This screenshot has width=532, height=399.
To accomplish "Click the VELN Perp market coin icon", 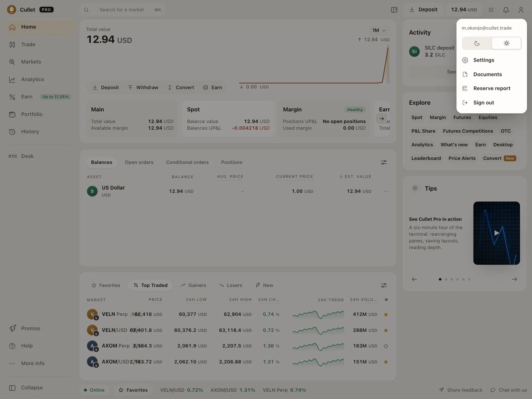I will [x=92, y=315].
